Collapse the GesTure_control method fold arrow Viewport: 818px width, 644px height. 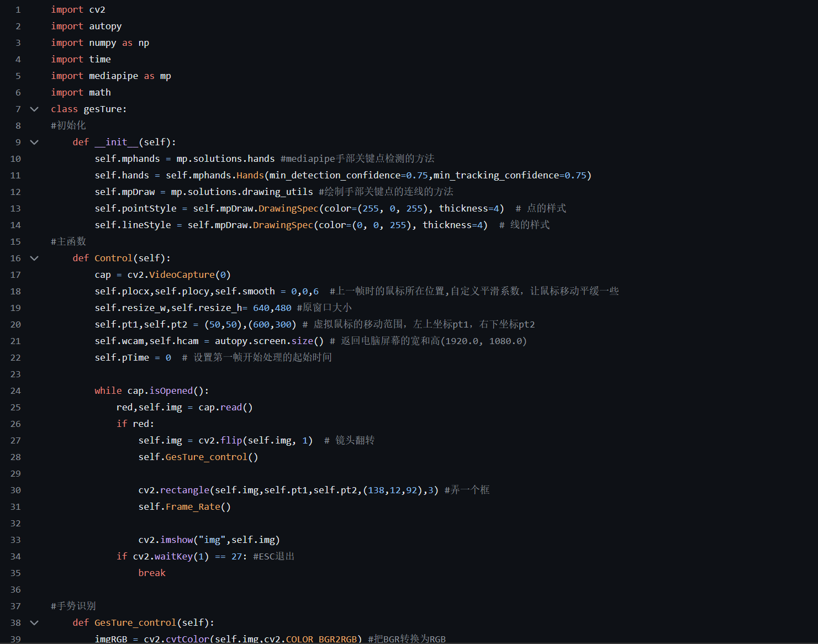34,622
